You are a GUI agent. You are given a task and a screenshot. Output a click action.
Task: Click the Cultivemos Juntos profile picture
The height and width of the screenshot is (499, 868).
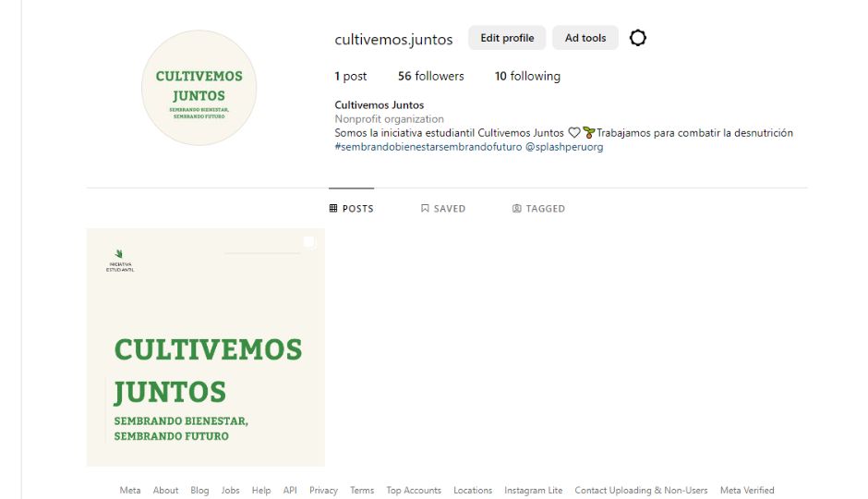click(199, 89)
